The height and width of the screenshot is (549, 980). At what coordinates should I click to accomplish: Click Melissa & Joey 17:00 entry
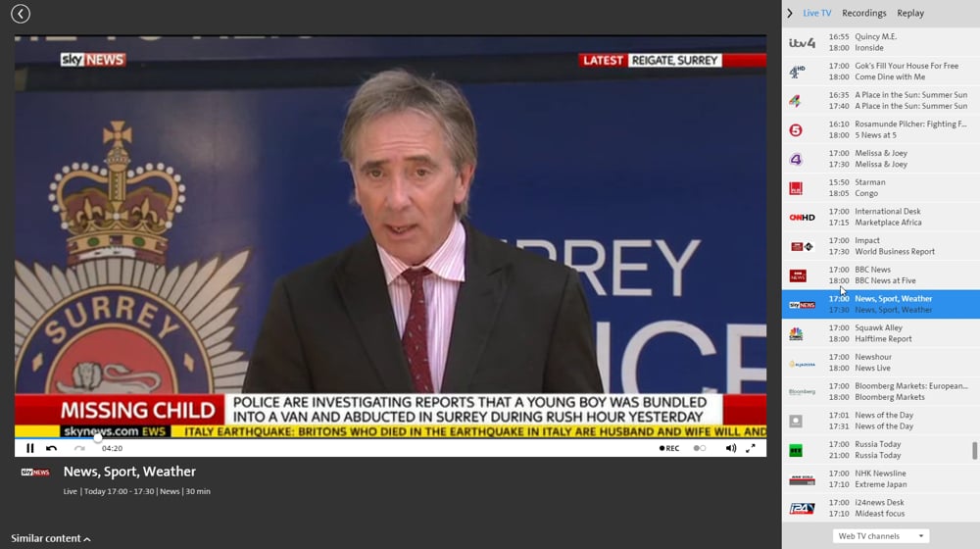click(881, 153)
